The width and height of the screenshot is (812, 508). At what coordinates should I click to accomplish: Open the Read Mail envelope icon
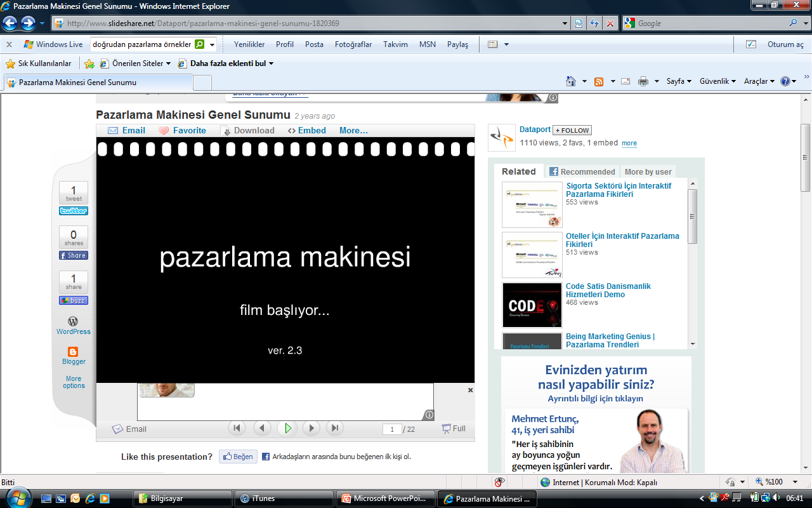[625, 81]
